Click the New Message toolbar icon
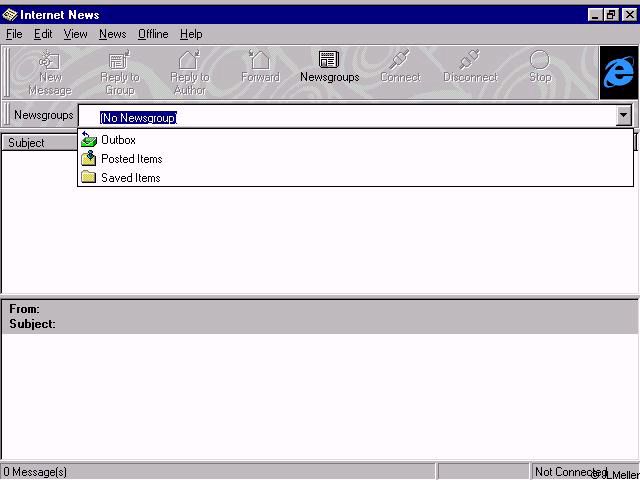Screen dimensions: 640x480 coord(50,61)
